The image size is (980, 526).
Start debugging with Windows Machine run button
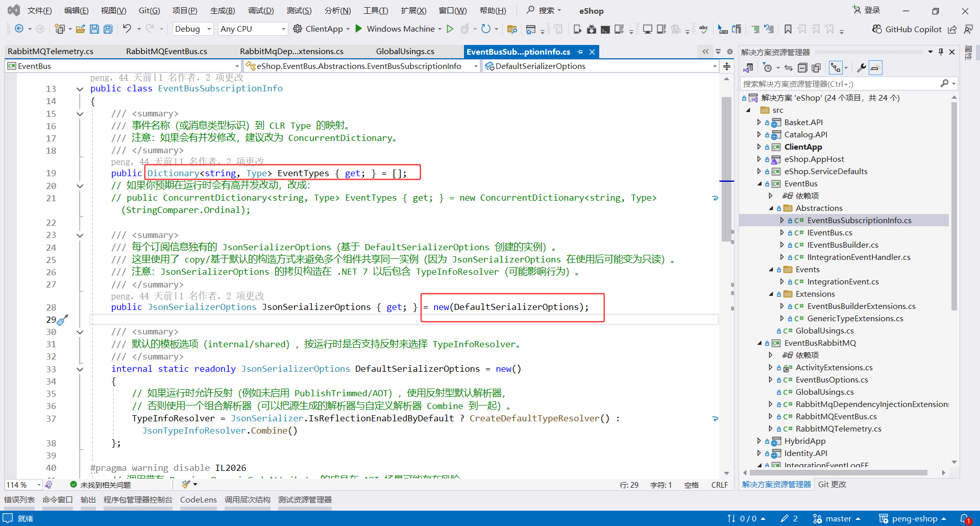(x=359, y=29)
